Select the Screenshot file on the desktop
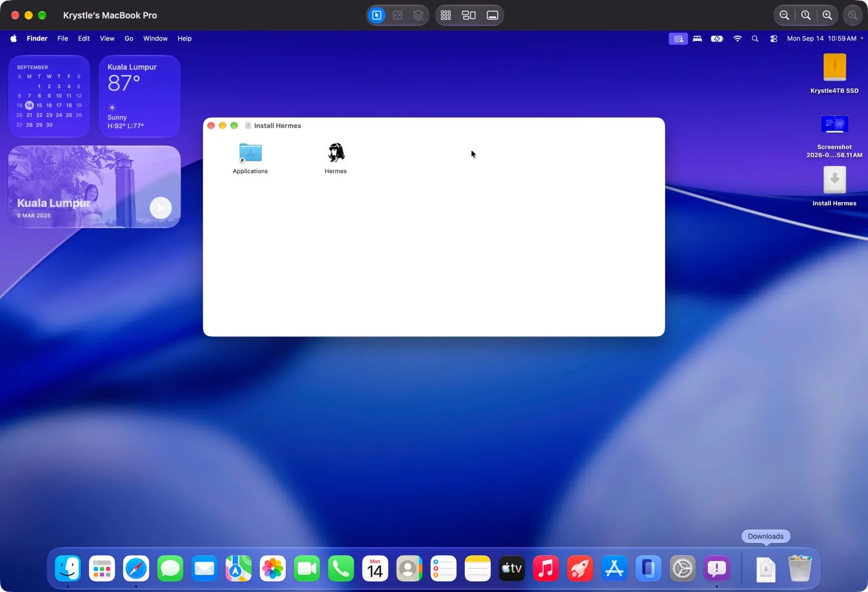Viewport: 868px width, 592px height. click(835, 124)
